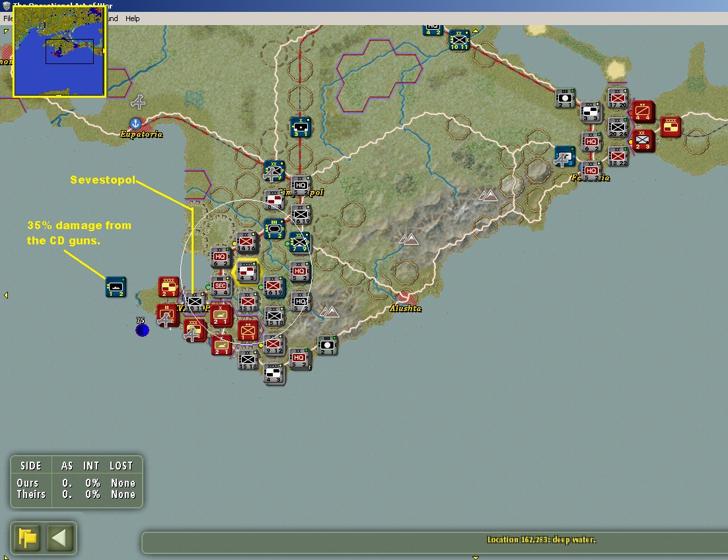Screen dimensions: 728x560
Task: Select the red Soviet 1-1 infantry unit
Action: click(x=248, y=331)
